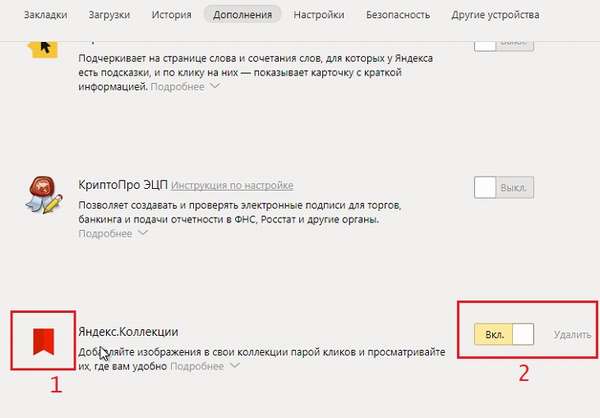Open Инструкция по настройке link
Viewport: 600px width, 418px height.
coord(232,185)
